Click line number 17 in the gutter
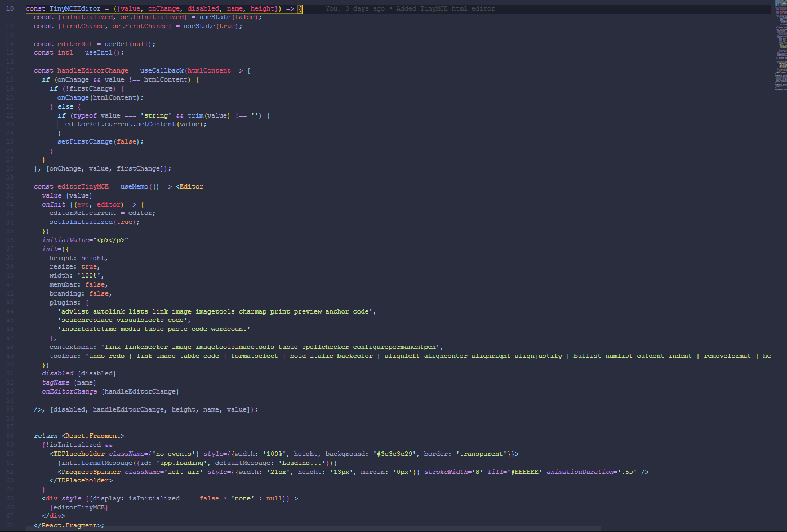Image resolution: width=787 pixels, height=532 pixels. 10,70
